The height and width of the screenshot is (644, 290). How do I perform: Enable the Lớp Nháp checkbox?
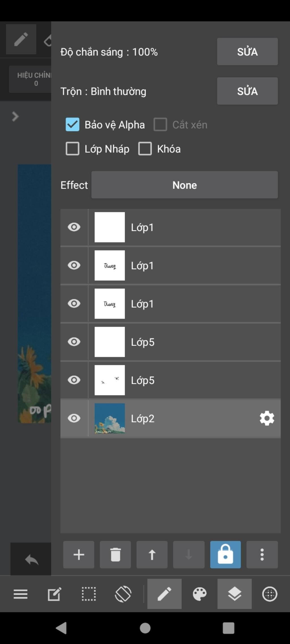pyautogui.click(x=72, y=149)
